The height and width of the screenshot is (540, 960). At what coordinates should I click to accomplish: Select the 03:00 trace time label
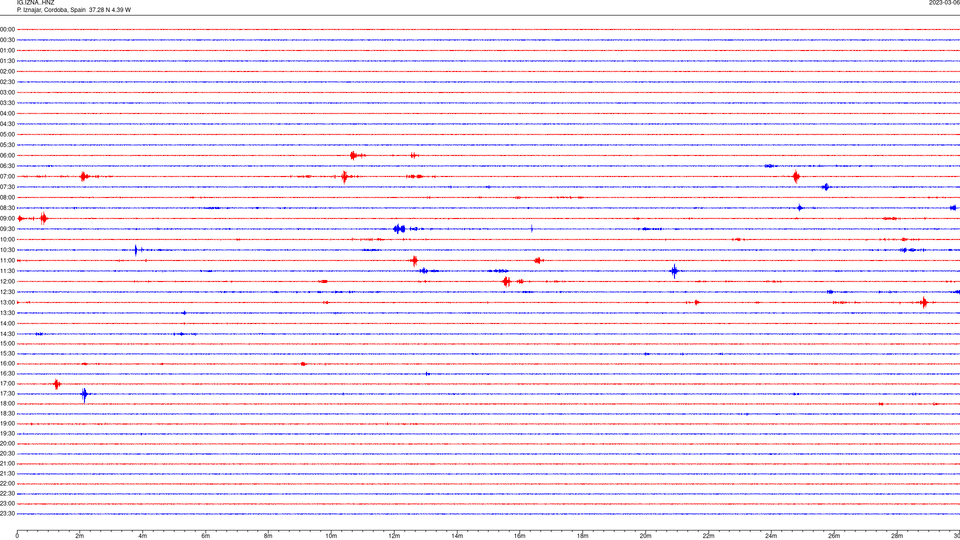point(7,92)
